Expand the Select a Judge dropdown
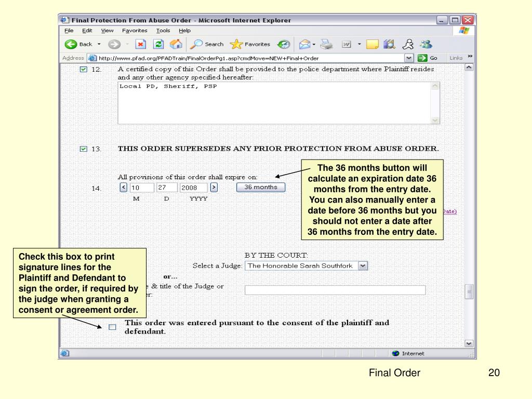This screenshot has width=532, height=399. [363, 265]
